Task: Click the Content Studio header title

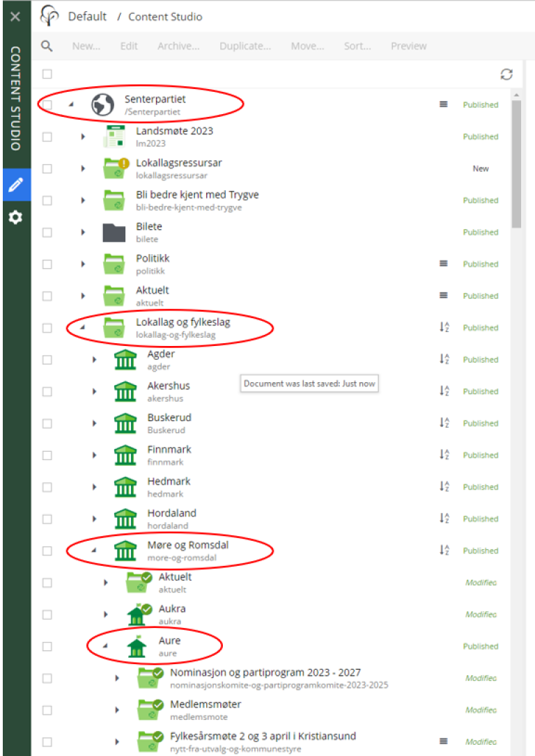Action: click(x=165, y=17)
